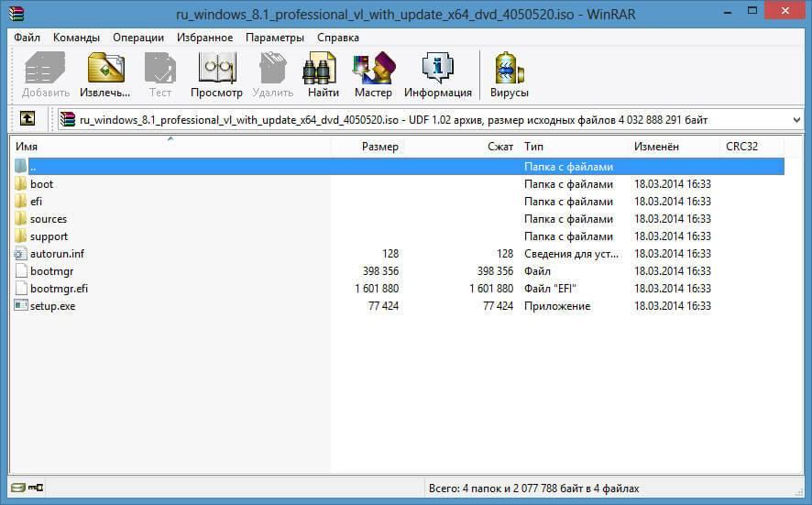Click the WinRAR title bar logo
The image size is (812, 505).
[16, 14]
